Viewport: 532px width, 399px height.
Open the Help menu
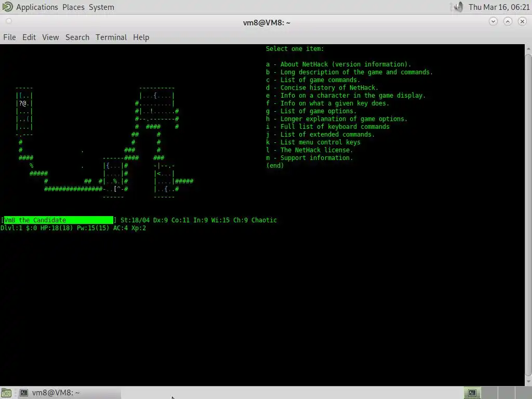(141, 37)
